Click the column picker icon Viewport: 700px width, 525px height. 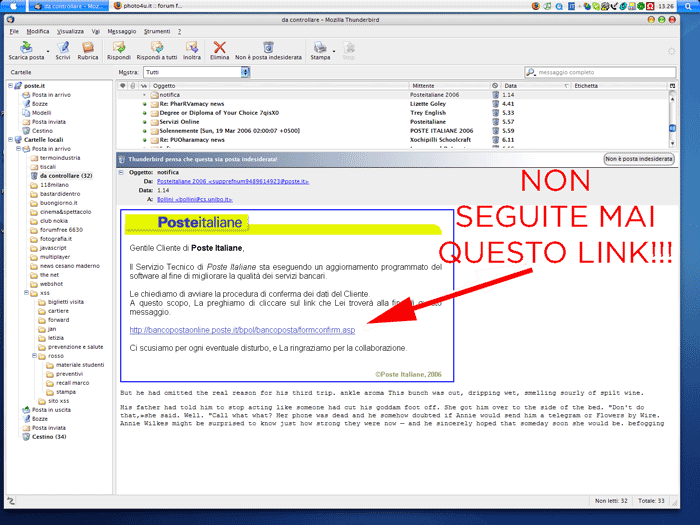[x=672, y=85]
